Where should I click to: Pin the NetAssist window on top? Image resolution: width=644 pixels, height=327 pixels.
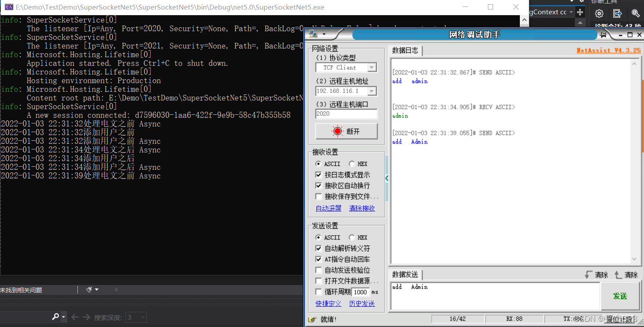point(615,35)
